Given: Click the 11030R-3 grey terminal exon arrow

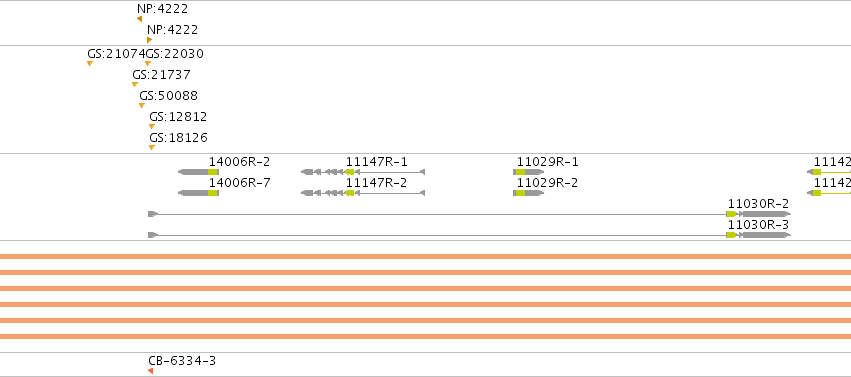Looking at the screenshot, I should 766,235.
